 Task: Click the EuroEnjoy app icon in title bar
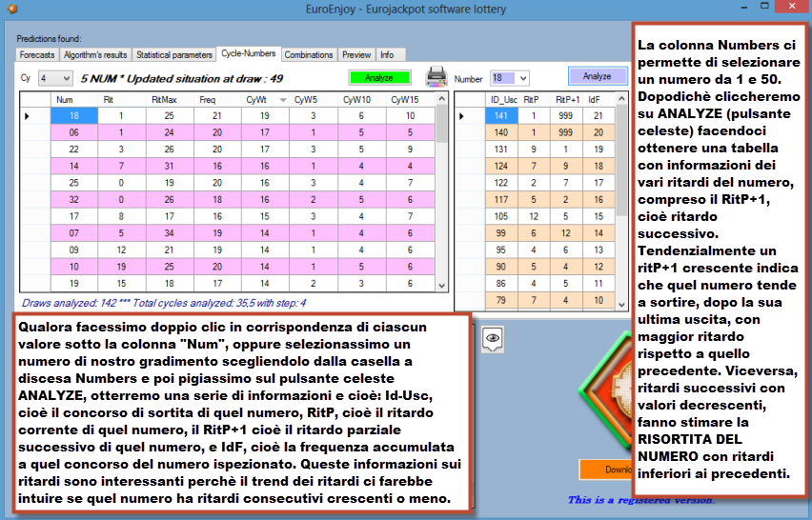tap(12, 9)
